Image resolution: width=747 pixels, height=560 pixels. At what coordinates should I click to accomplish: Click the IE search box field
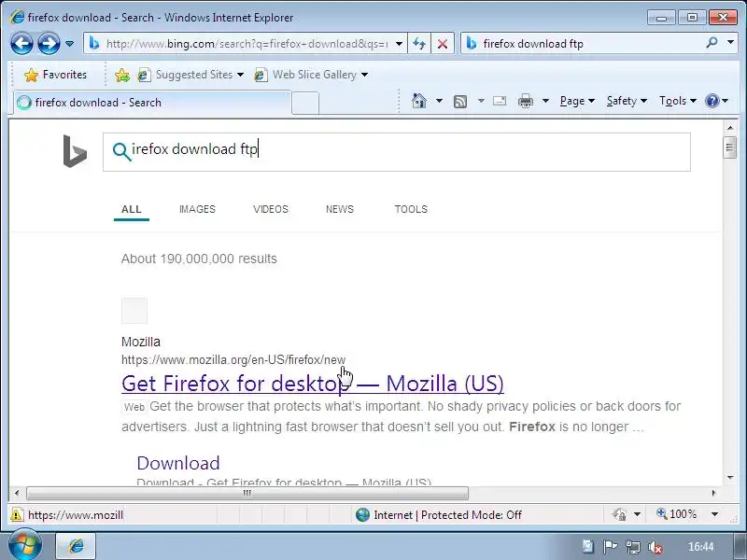pos(581,44)
